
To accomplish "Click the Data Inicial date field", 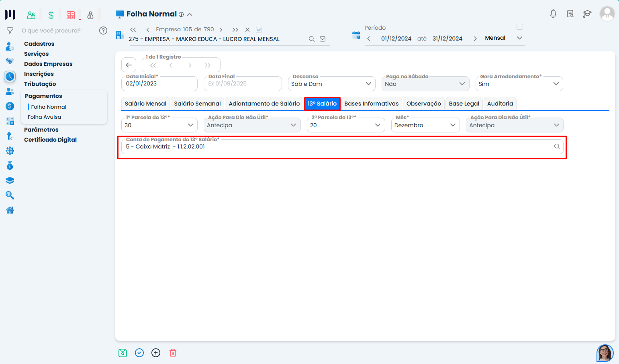I will (159, 84).
